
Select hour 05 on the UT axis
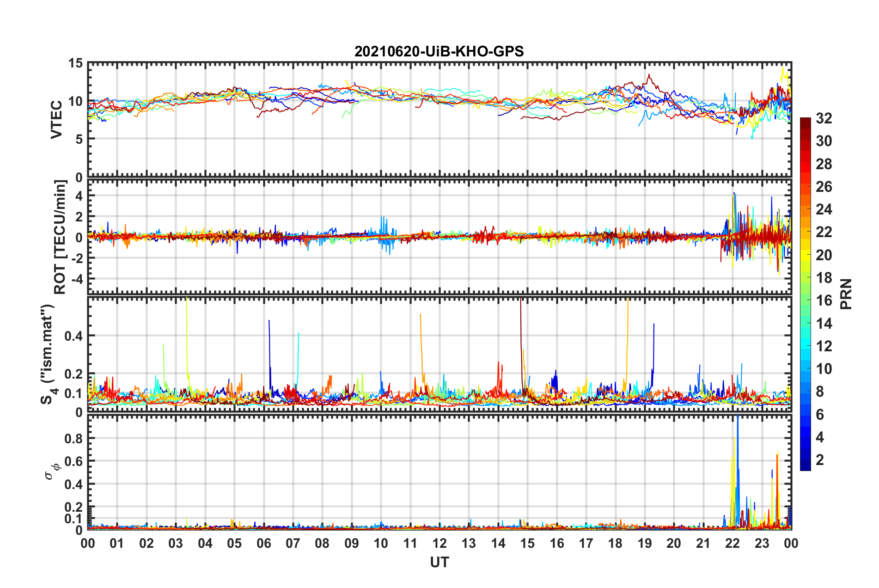tap(234, 543)
